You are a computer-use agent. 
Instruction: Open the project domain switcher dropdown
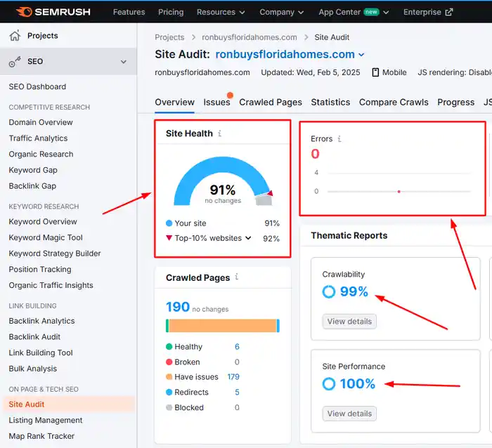tap(361, 55)
